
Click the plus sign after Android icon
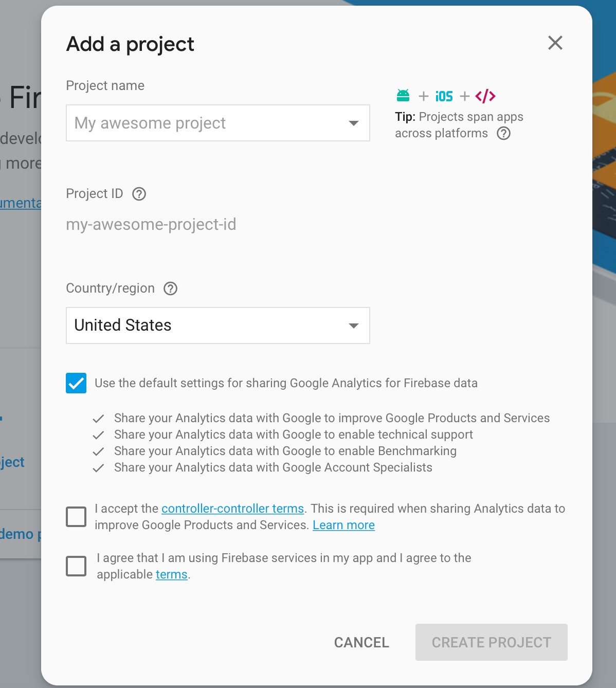424,96
